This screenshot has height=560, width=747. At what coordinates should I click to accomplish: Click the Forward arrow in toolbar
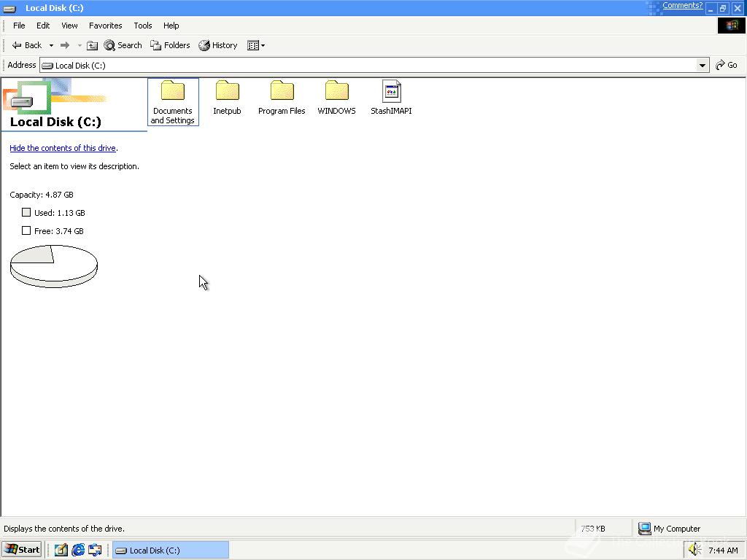pos(65,45)
